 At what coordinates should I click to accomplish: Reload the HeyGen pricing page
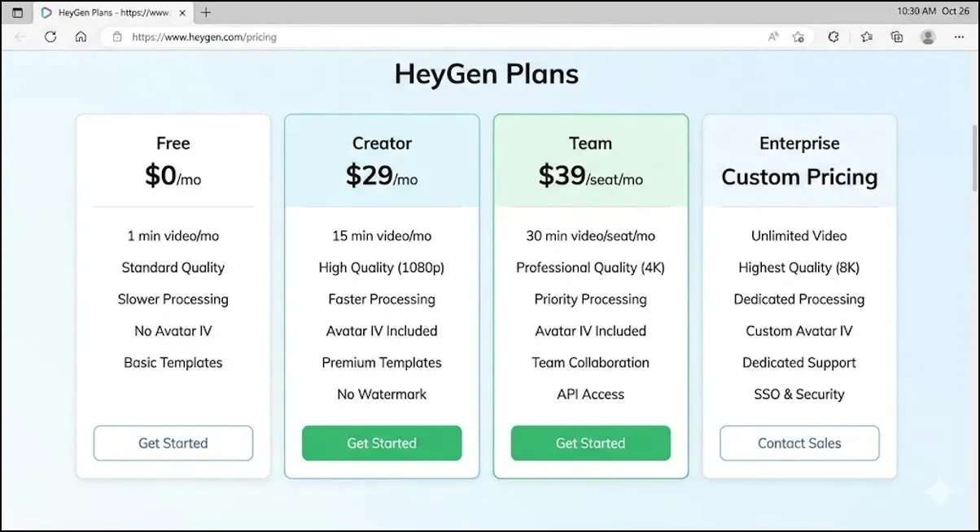click(50, 37)
